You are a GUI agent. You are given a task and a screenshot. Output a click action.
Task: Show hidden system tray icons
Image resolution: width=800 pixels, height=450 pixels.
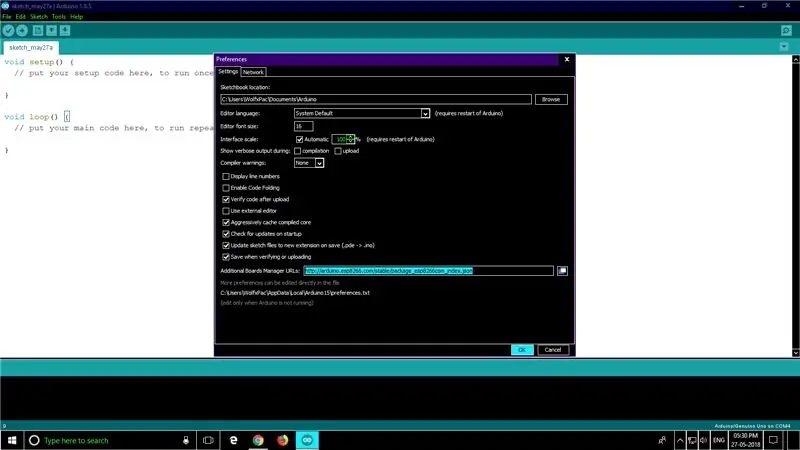coord(680,440)
